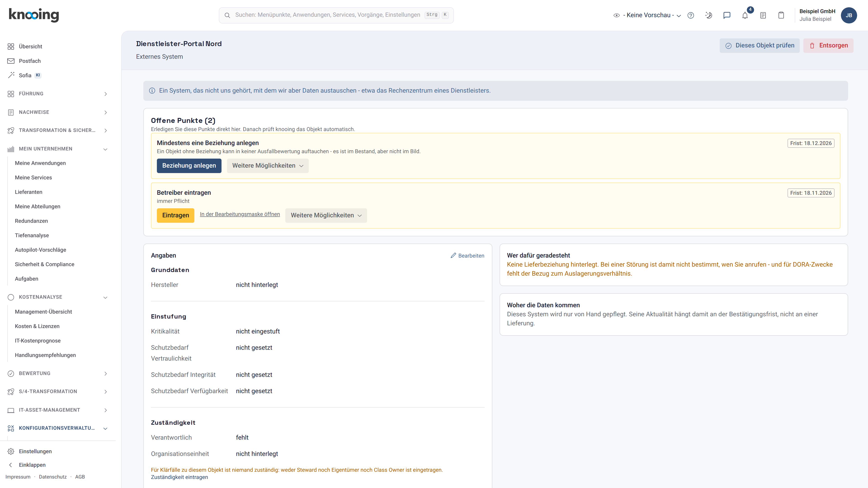Image resolution: width=868 pixels, height=488 pixels.
Task: Open Meine Services menu item
Action: pos(33,178)
